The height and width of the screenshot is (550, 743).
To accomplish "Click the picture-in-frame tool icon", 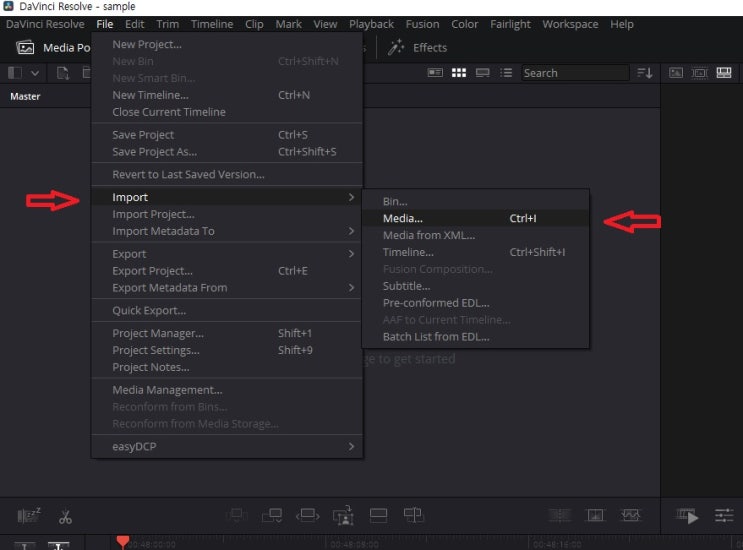I will click(595, 515).
